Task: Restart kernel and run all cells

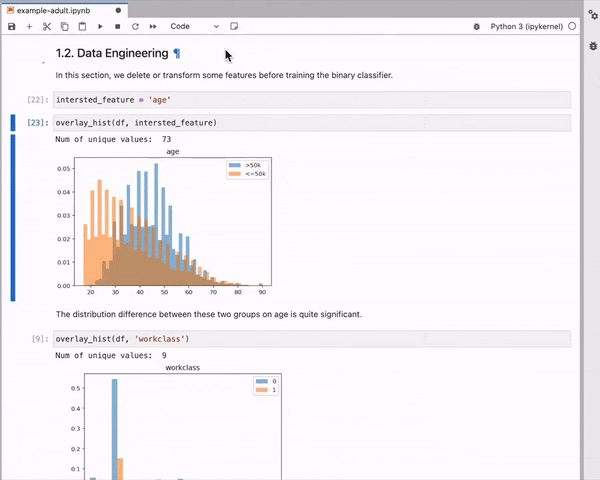Action: 153,26
